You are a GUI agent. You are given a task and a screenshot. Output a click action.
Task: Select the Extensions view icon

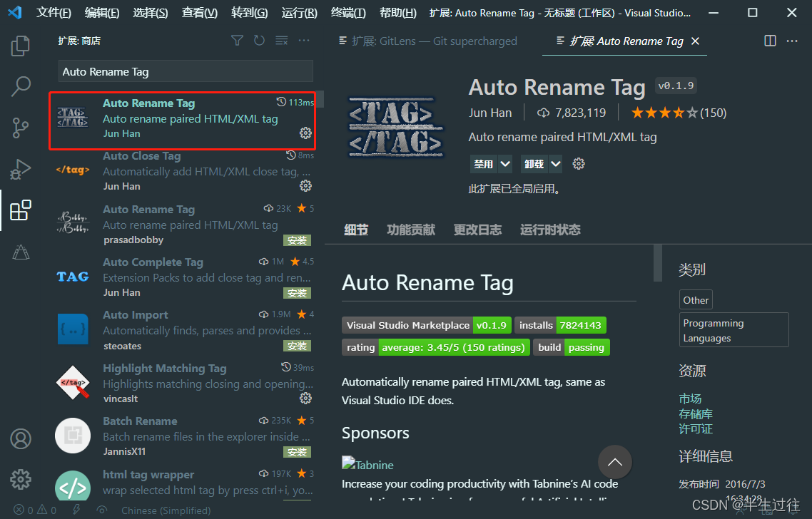pyautogui.click(x=20, y=210)
